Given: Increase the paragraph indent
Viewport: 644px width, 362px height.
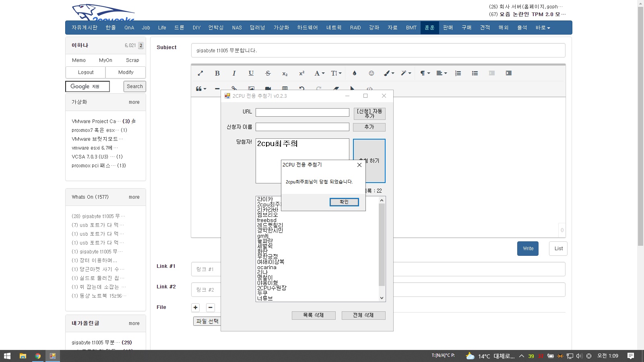Looking at the screenshot, I should click(509, 73).
